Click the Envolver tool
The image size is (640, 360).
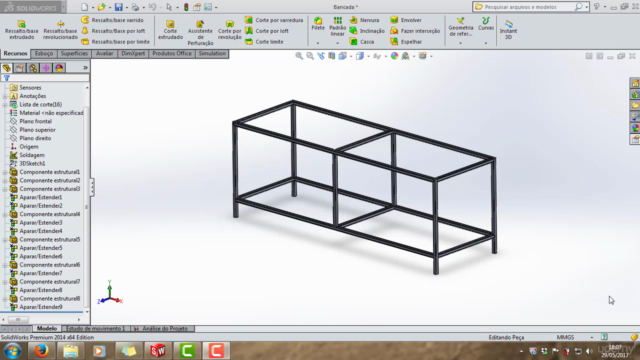pos(406,20)
